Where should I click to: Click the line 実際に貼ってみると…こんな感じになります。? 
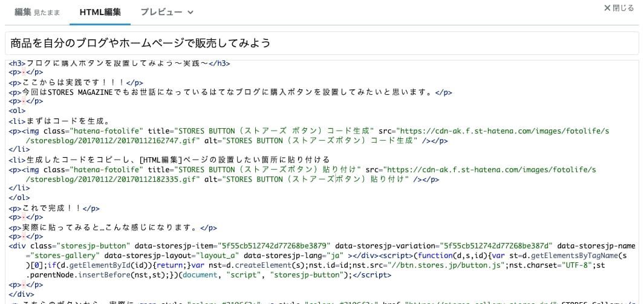click(x=113, y=227)
